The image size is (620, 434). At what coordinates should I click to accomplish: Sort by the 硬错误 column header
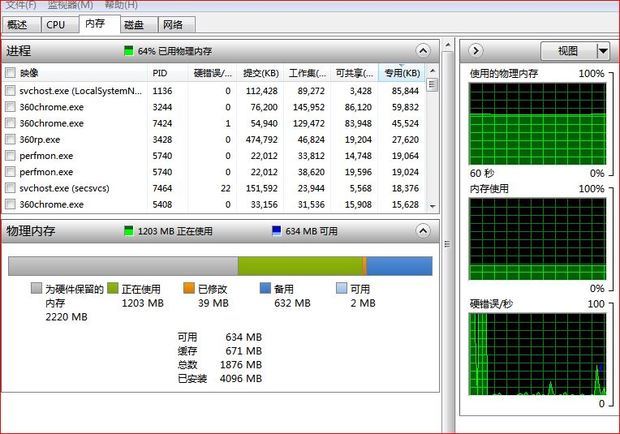212,73
